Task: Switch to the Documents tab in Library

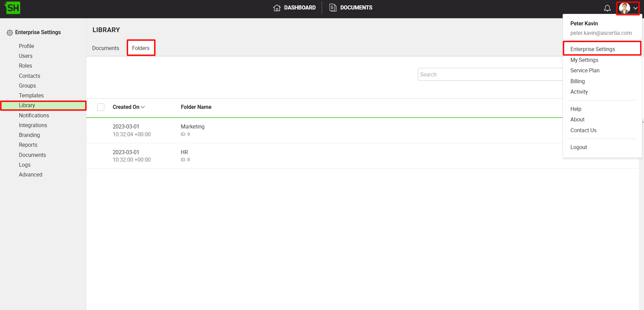Action: click(105, 48)
